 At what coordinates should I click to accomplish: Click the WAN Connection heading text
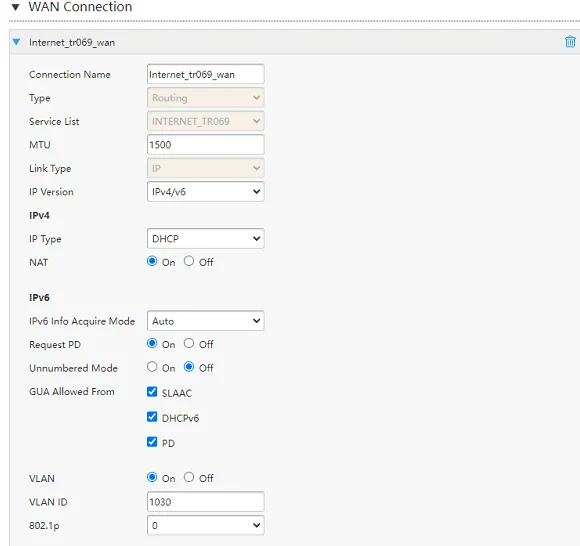click(80, 7)
